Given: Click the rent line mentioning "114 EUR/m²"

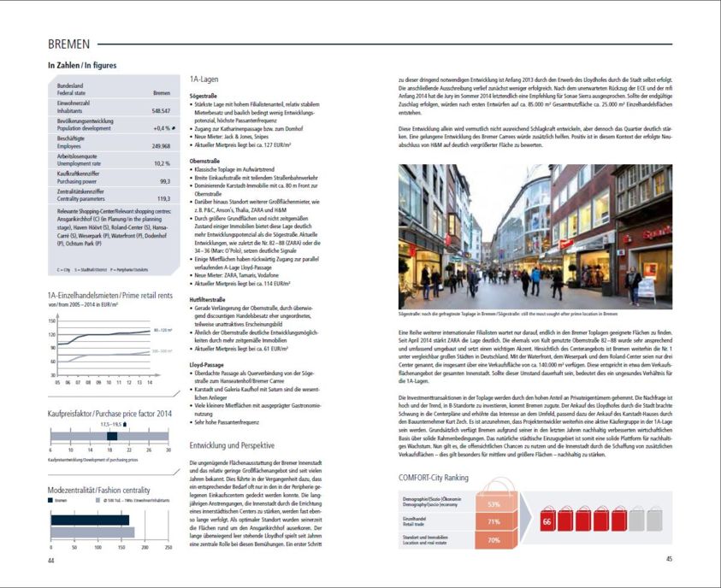Looking at the screenshot, I should click(x=240, y=284).
